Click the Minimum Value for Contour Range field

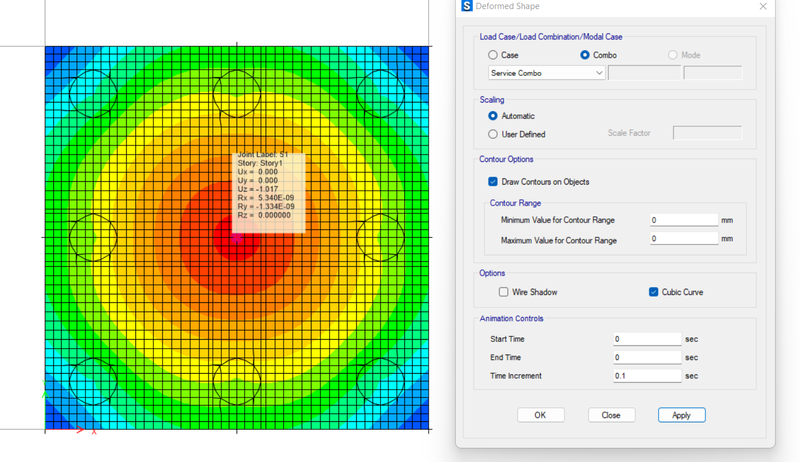point(684,220)
